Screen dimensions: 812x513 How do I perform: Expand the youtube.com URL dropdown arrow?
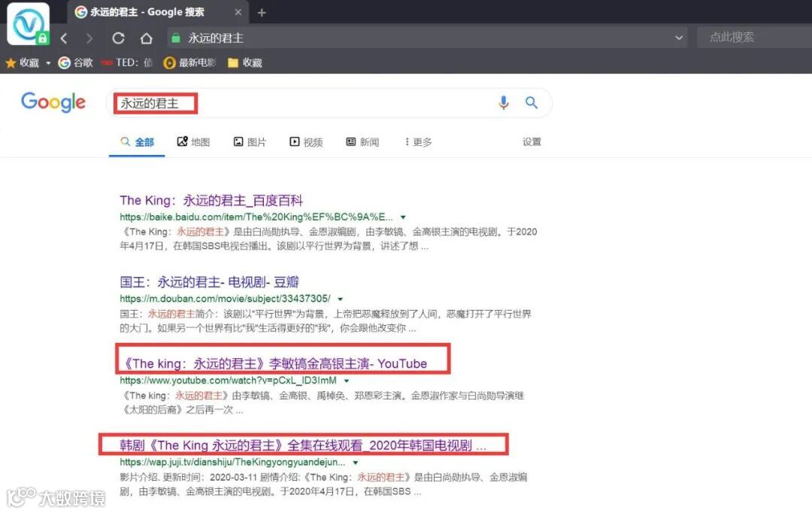[347, 381]
